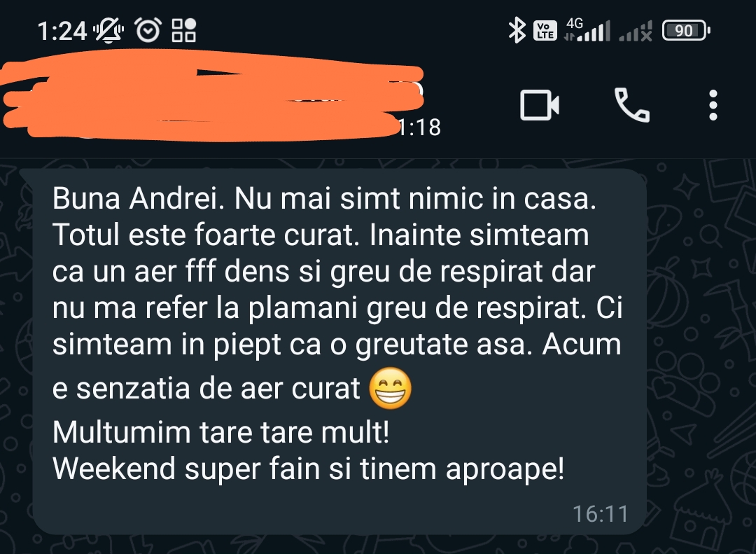Tap the 'Weekend super fain' message line
The width and height of the screenshot is (756, 554).
click(308, 468)
